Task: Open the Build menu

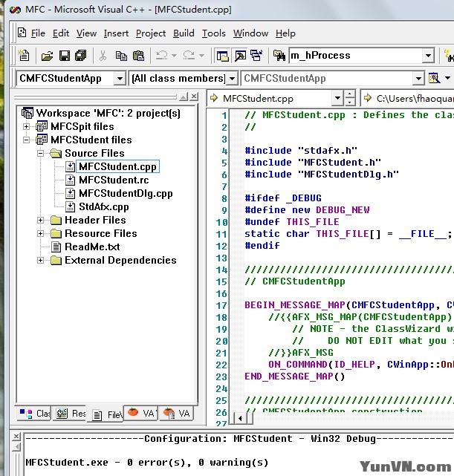Action: coord(184,33)
